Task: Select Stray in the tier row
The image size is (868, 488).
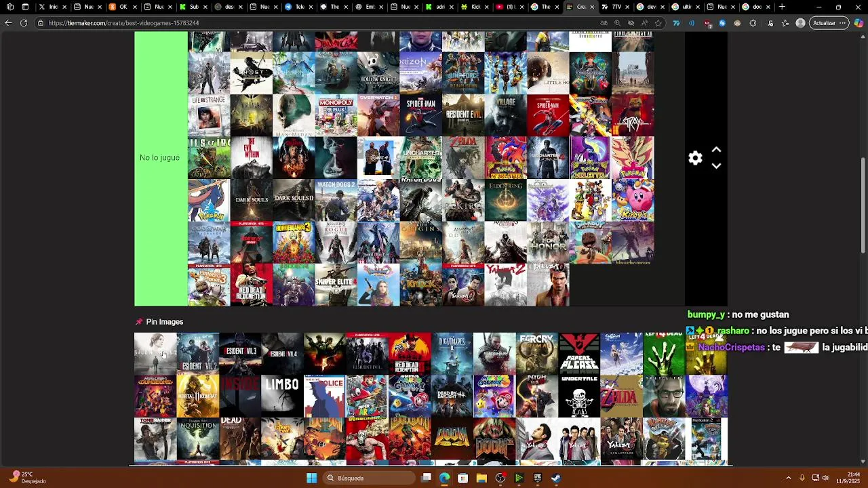Action: point(633,115)
